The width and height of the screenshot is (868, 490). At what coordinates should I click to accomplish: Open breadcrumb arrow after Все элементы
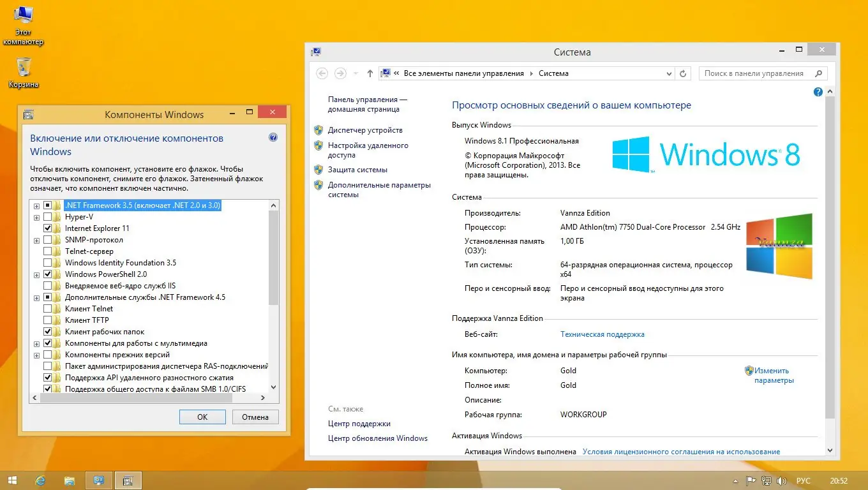[x=531, y=73]
